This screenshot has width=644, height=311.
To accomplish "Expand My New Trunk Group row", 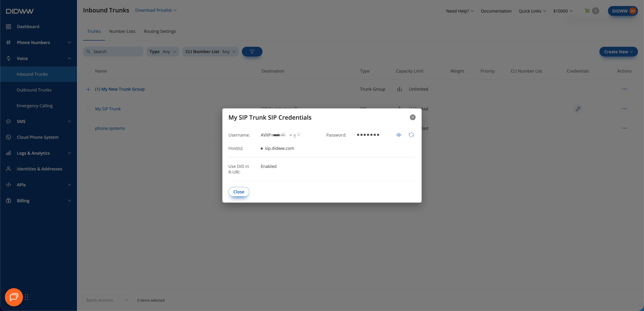I will [x=88, y=89].
